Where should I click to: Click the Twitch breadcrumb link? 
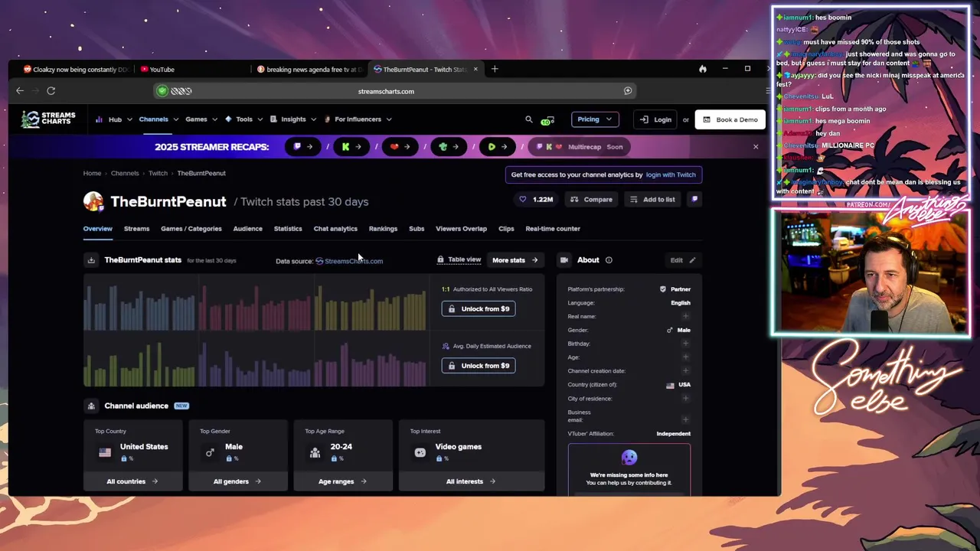158,173
